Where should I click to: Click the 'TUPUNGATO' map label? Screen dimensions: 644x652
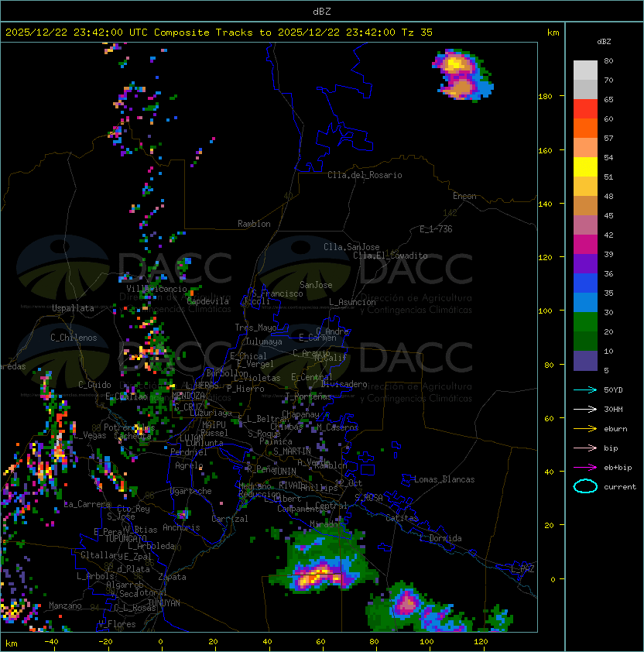pyautogui.click(x=125, y=538)
